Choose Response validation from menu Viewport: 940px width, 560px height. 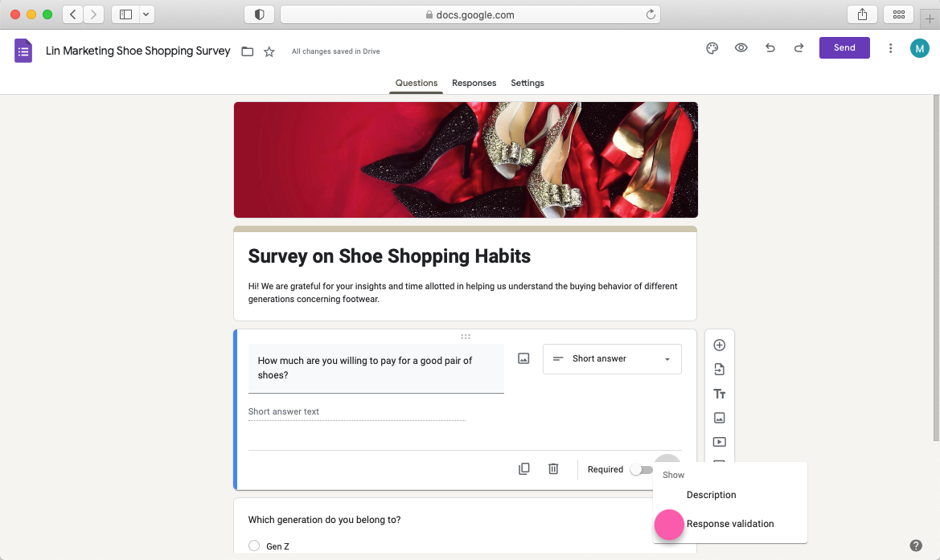[729, 524]
